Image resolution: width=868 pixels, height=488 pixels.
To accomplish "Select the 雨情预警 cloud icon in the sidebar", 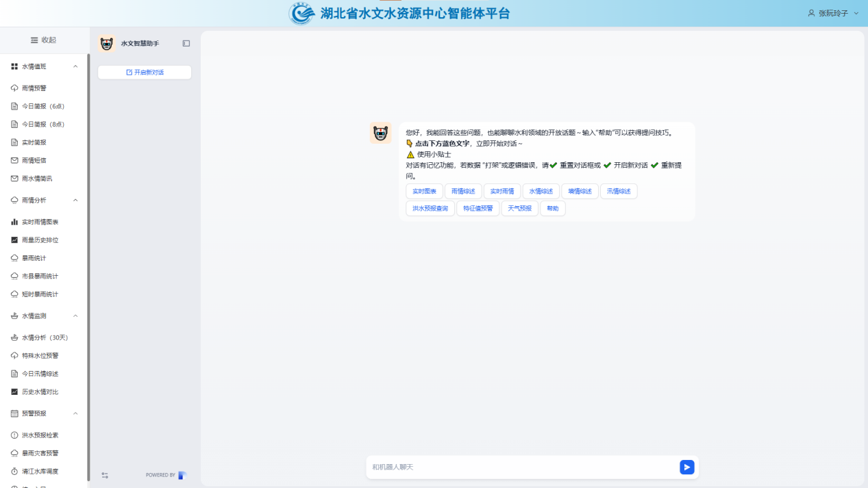I will 15,88.
